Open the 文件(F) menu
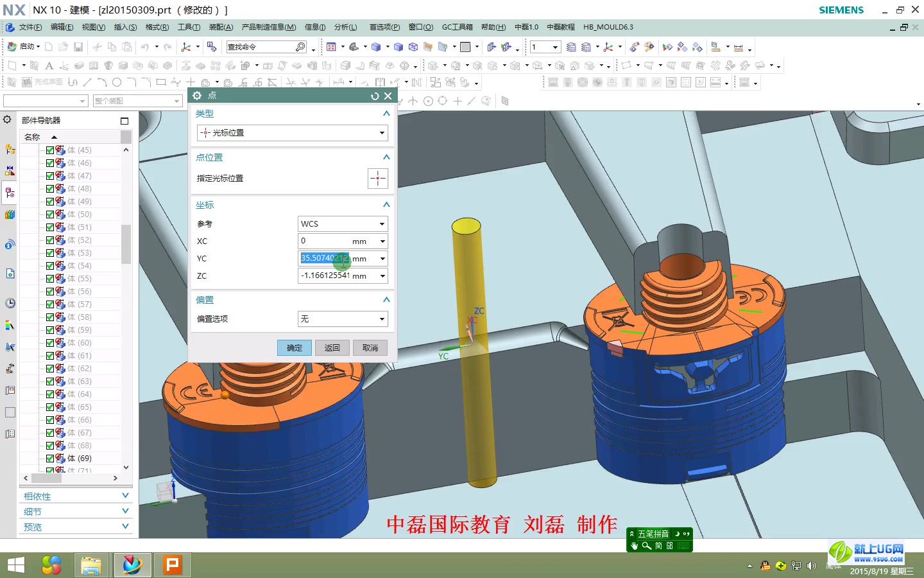Viewport: 924px width, 578px height. 30,27
